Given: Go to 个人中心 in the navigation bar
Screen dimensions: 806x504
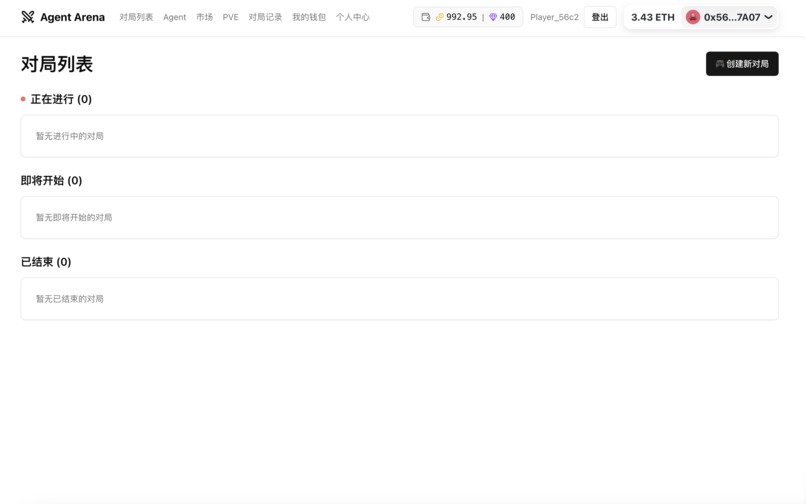Looking at the screenshot, I should click(x=353, y=17).
